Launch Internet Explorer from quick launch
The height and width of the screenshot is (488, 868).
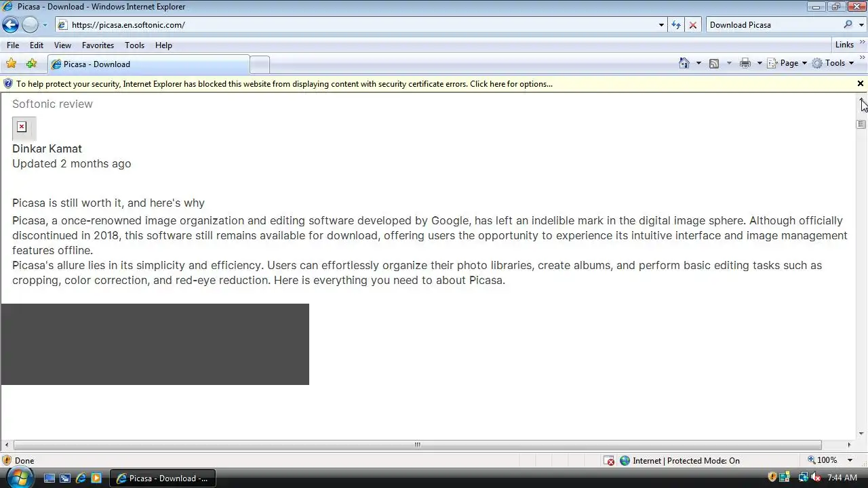click(x=81, y=478)
